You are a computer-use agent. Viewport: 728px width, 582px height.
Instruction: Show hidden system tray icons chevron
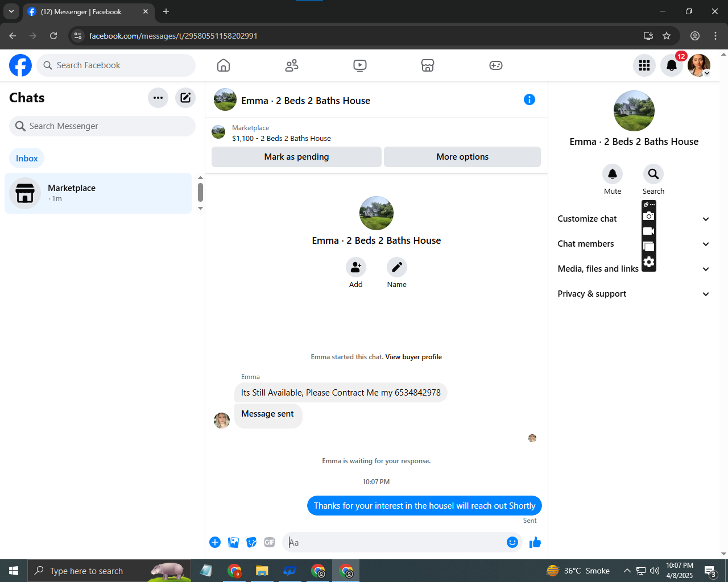(627, 571)
